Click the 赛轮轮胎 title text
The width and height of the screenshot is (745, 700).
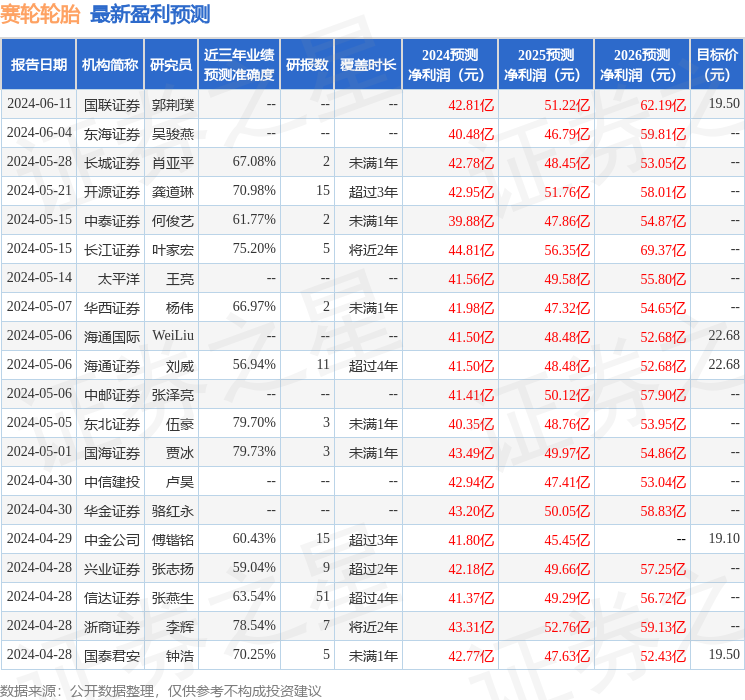pyautogui.click(x=40, y=14)
